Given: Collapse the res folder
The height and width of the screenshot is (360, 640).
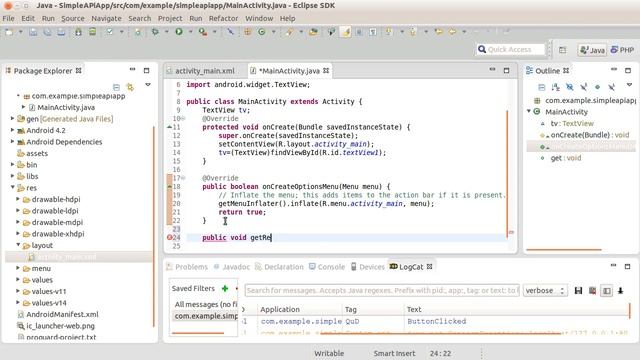Looking at the screenshot, I should click(x=12, y=187).
